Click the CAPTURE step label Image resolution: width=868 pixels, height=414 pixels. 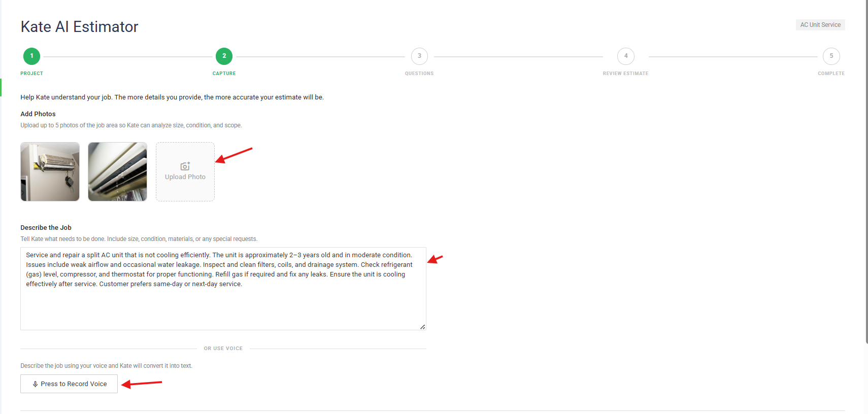point(224,74)
